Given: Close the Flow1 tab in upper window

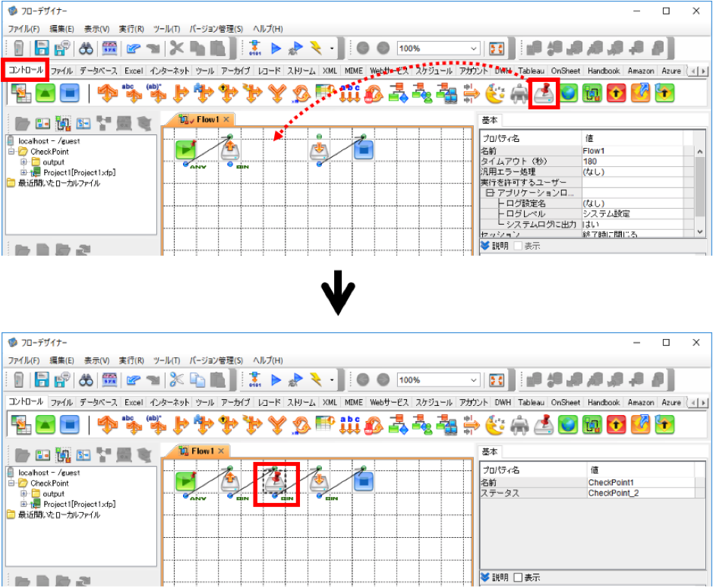Looking at the screenshot, I should tap(226, 119).
